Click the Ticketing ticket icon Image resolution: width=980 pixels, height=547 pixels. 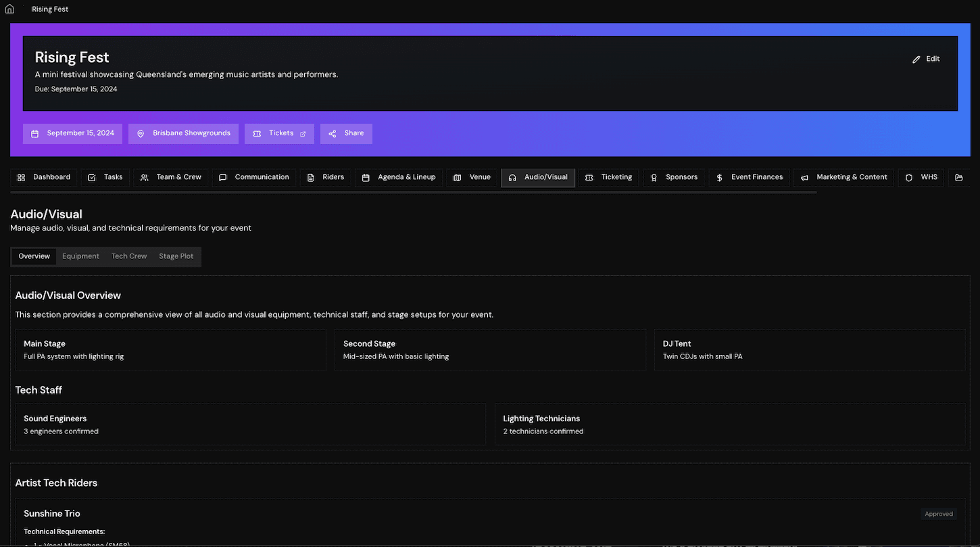point(589,178)
